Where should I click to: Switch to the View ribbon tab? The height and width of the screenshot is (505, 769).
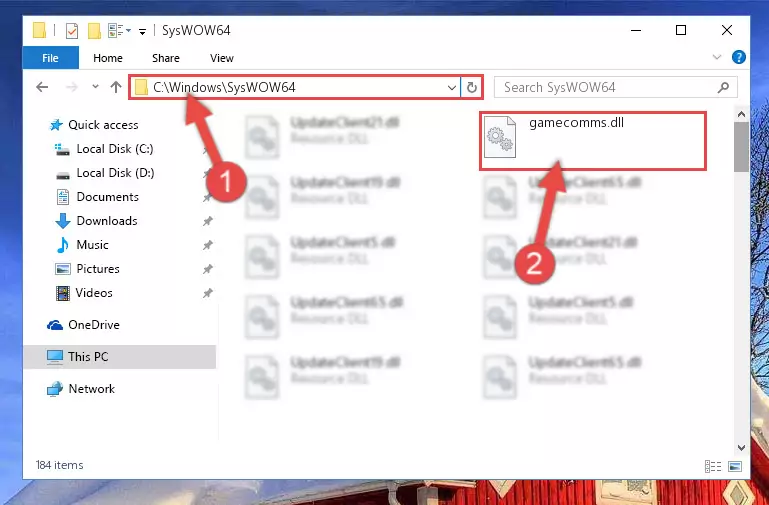222,58
